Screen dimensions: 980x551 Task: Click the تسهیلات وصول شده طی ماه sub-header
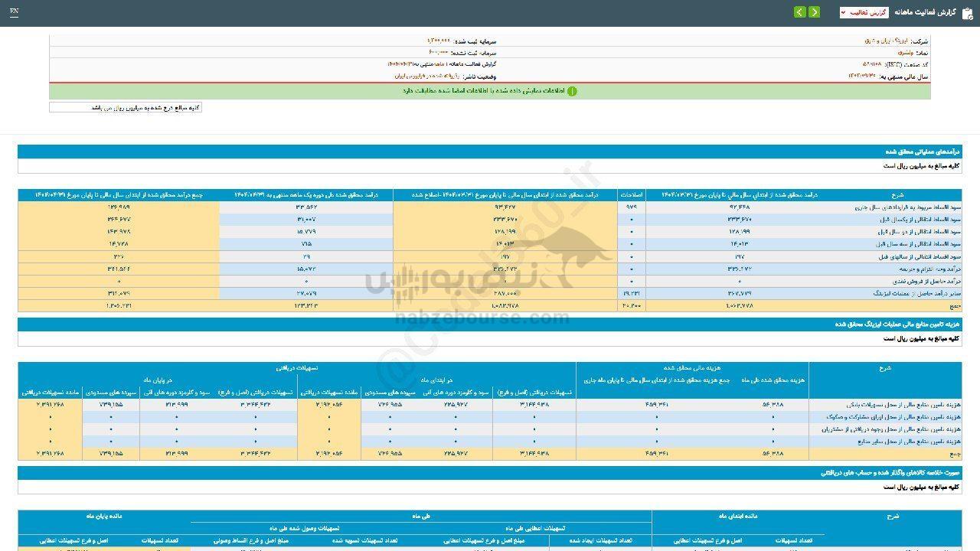305,528
